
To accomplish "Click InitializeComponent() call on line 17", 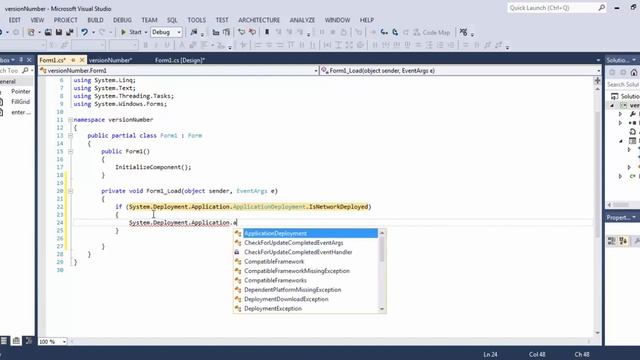I will [x=153, y=167].
